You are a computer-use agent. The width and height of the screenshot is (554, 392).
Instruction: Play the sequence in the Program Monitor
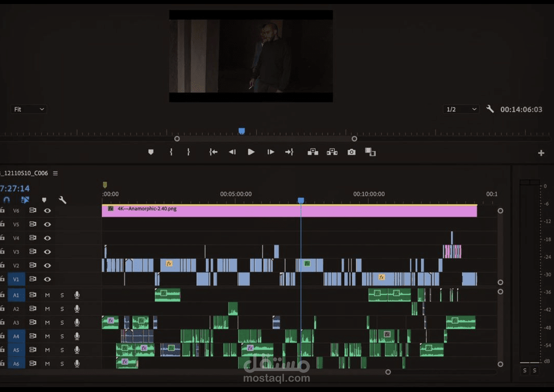[251, 152]
